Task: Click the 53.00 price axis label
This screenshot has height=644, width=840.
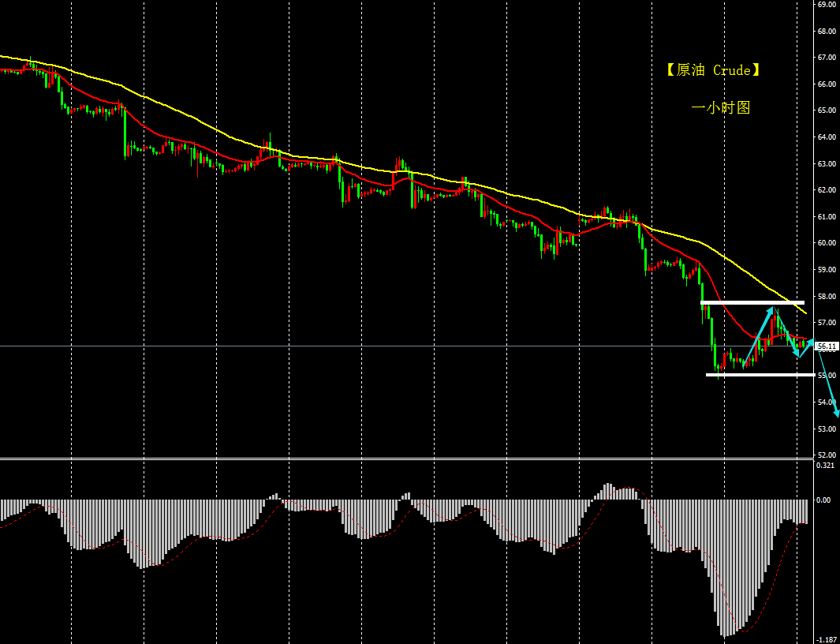Action: pyautogui.click(x=827, y=429)
